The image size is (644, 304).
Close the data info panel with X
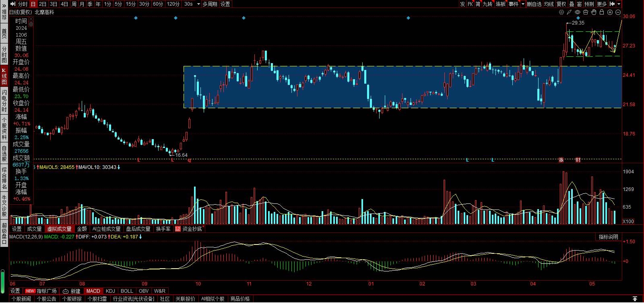click(31, 19)
